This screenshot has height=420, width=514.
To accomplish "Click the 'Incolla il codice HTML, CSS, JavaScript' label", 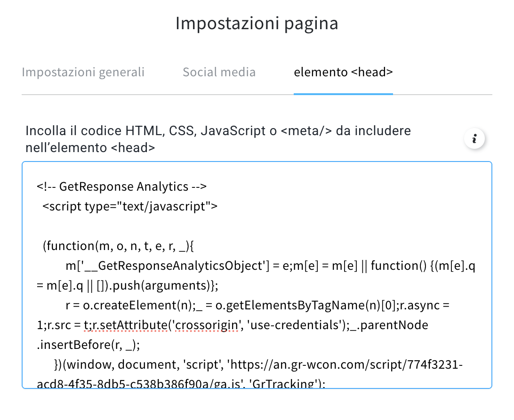I will point(218,139).
